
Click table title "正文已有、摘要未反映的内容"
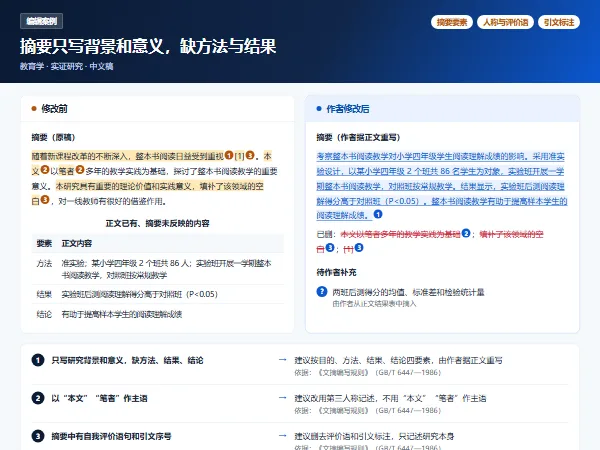coord(157,223)
